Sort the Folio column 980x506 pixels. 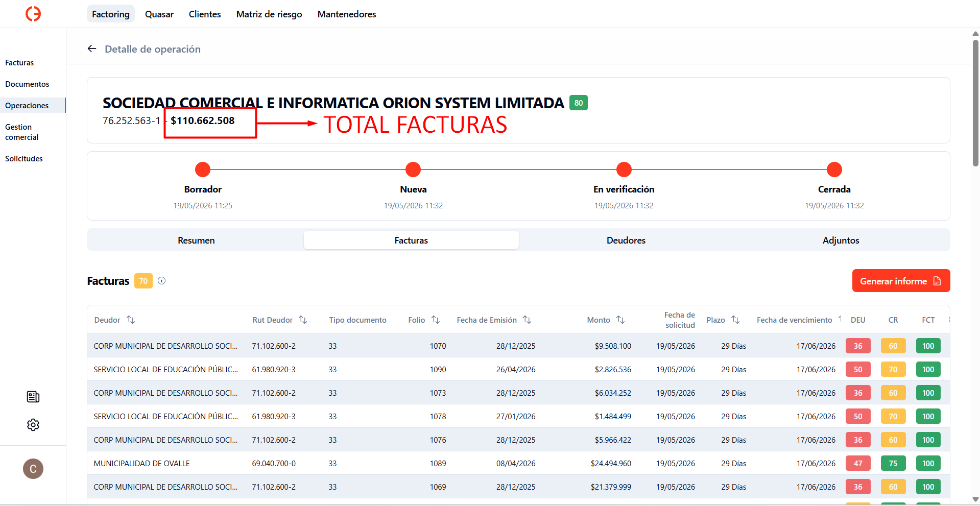tap(436, 320)
